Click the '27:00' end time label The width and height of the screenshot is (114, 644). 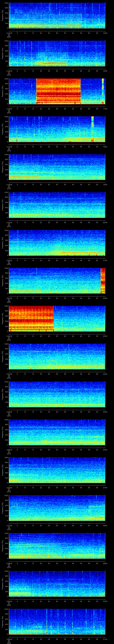105,487
